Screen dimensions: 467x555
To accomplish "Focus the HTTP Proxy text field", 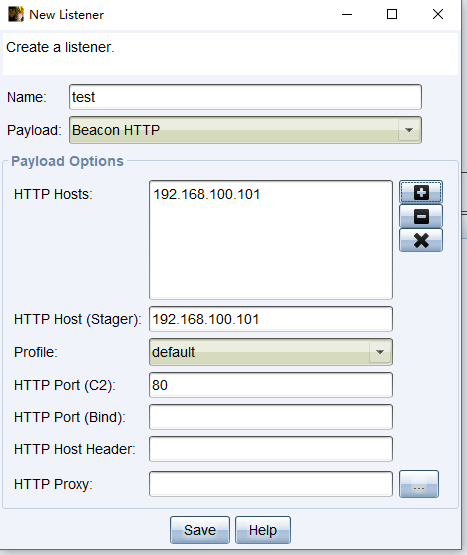I will coord(271,484).
